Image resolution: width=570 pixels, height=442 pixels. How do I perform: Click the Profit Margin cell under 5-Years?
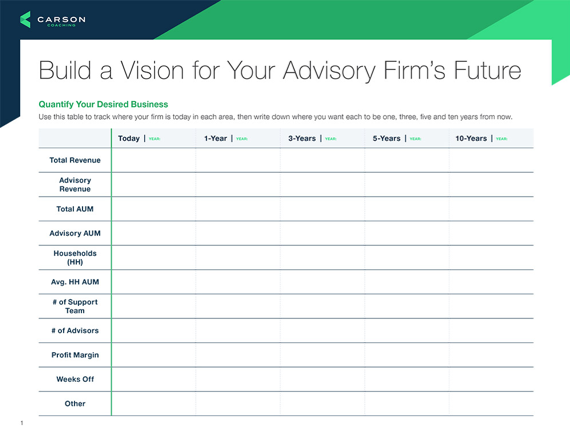[x=407, y=355]
